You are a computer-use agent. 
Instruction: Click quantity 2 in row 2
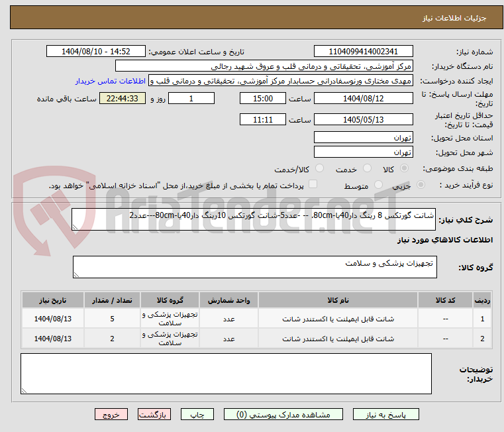tap(112, 339)
